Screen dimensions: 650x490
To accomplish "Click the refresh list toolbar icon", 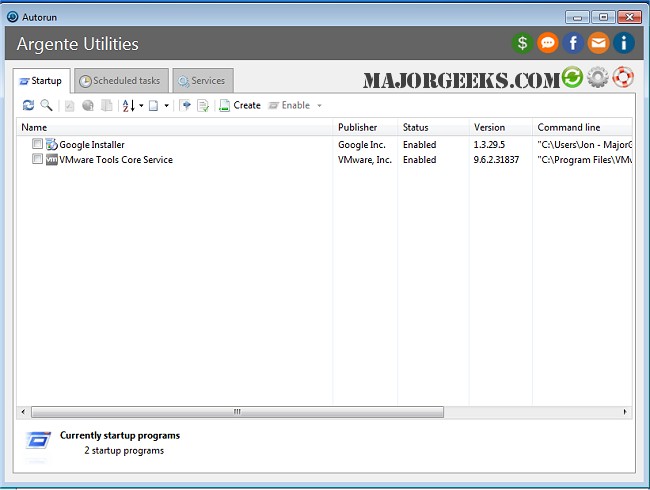I will 28,105.
